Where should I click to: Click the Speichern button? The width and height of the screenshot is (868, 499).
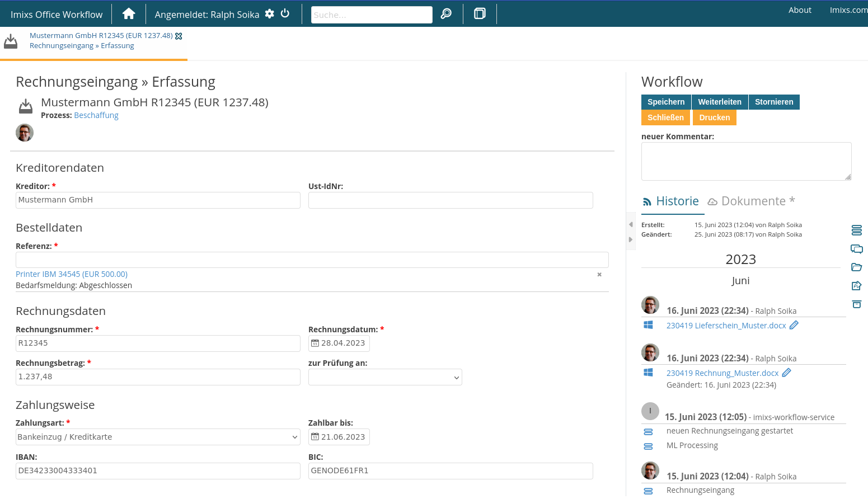tap(666, 102)
